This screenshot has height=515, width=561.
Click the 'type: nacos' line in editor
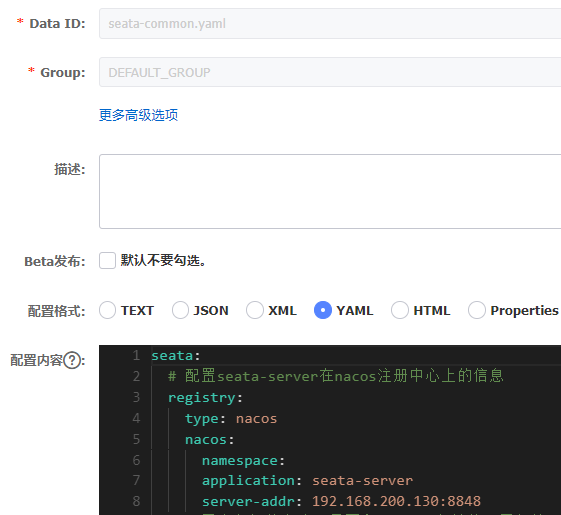pyautogui.click(x=231, y=419)
